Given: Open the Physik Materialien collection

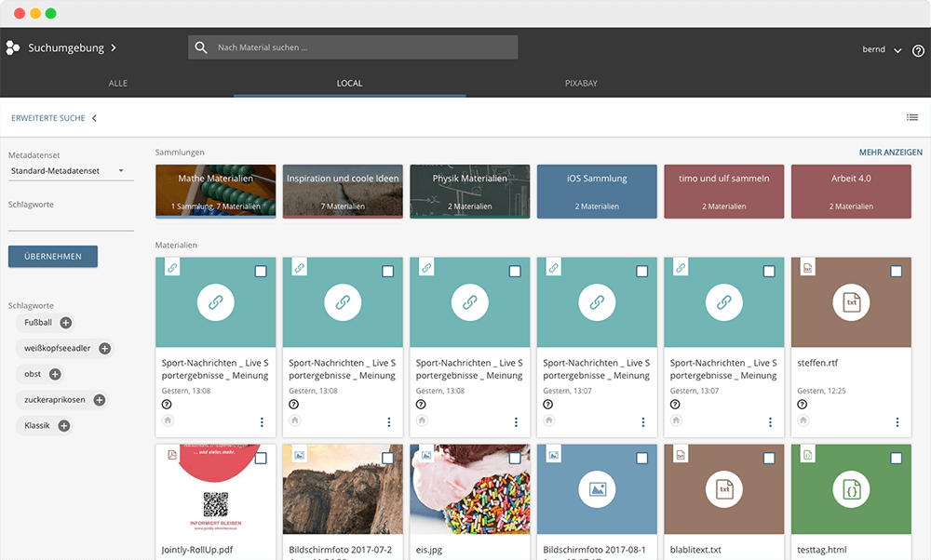Looking at the screenshot, I should tap(470, 192).
